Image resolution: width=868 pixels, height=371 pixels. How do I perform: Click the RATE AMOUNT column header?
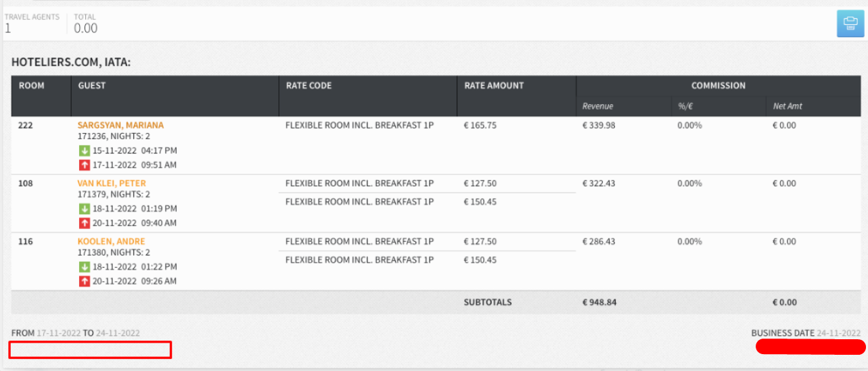tap(494, 86)
